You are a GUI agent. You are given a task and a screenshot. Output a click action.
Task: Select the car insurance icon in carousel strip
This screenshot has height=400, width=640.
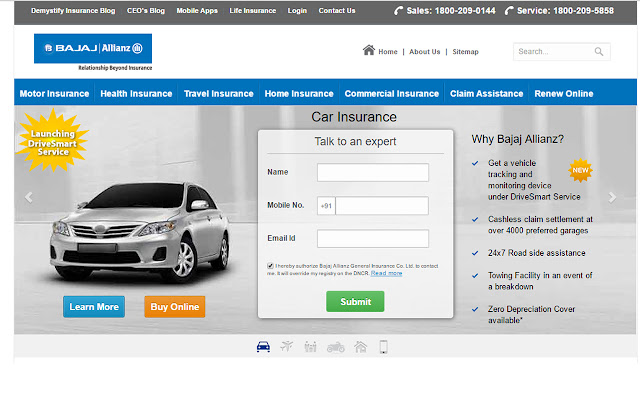(263, 347)
